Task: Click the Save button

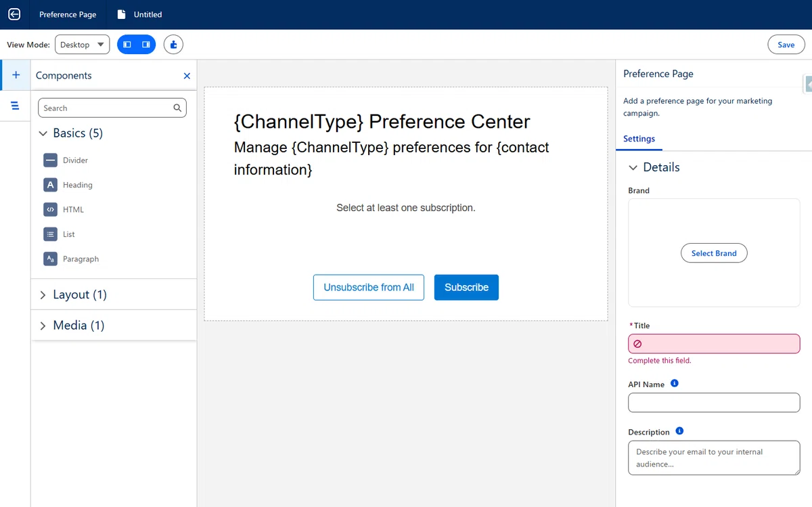Action: click(786, 45)
